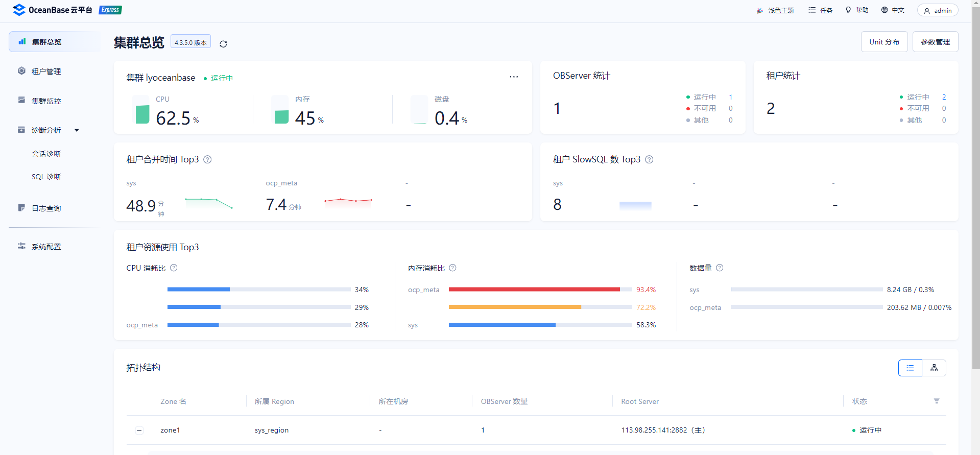Click the 内存 45% usage gauge

pos(282,110)
